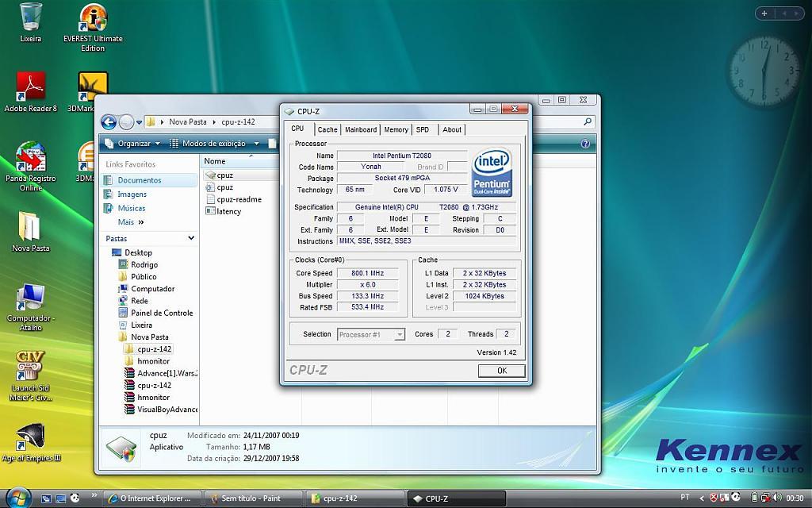This screenshot has width=812, height=508.
Task: Select the latency file in list
Action: pos(223,211)
